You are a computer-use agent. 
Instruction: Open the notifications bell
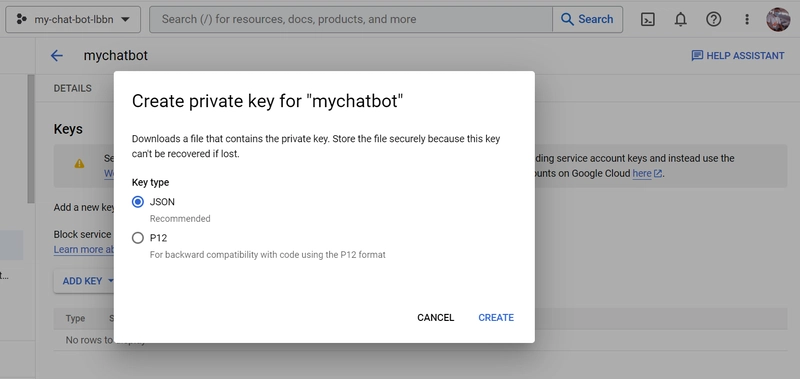pos(681,19)
